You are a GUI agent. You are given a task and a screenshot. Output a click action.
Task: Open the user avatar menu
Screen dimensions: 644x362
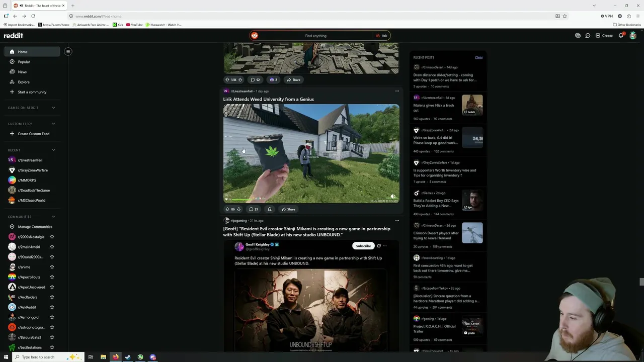pos(633,36)
